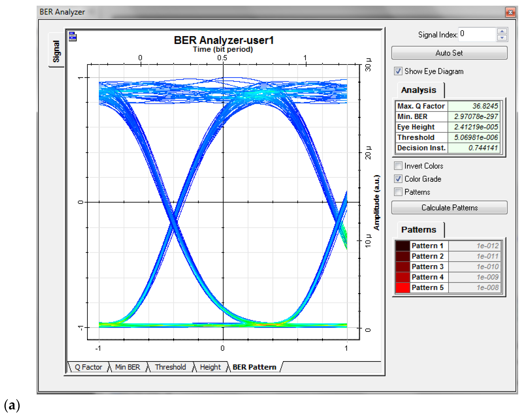Enable the Patterns checkbox
The height and width of the screenshot is (420, 524).
(x=398, y=192)
